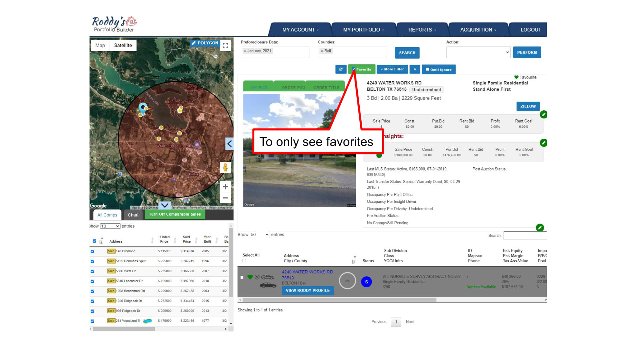The width and height of the screenshot is (644, 362).
Task: Enter map fullscreen mode
Action: coord(225,46)
